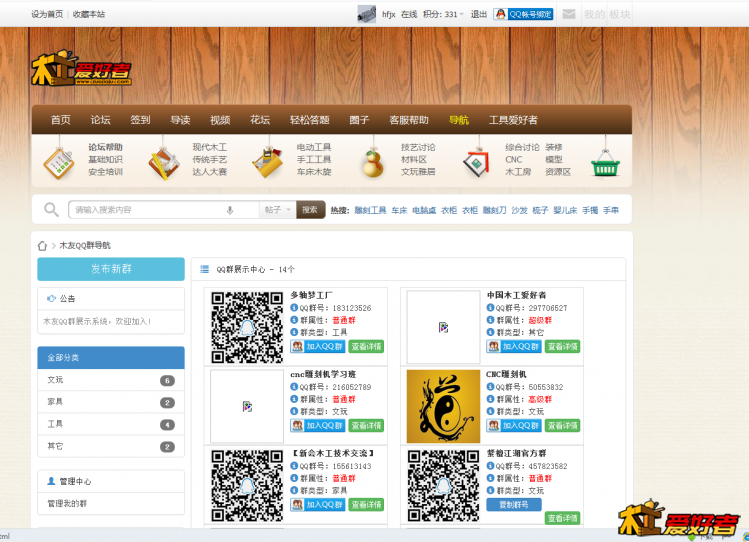
Task: Open QR code thumbnail of 多轴梦工厂
Action: pyautogui.click(x=247, y=327)
